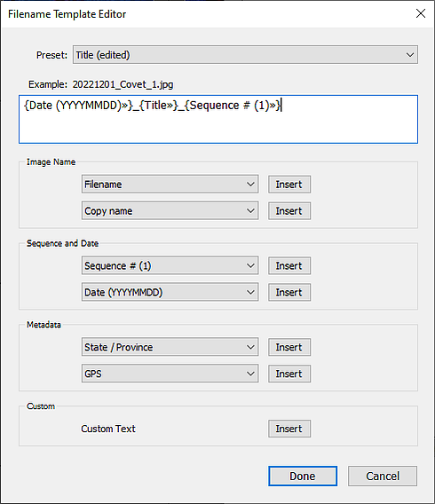The image size is (435, 504).
Task: Insert the Sequence # (1) token
Action: coord(289,265)
